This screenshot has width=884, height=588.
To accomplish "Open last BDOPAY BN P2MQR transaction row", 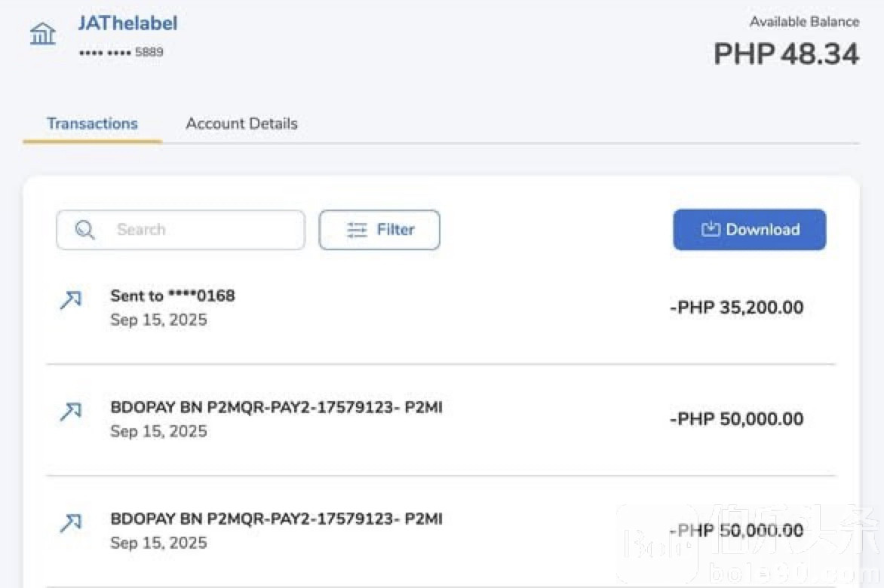I will click(276, 519).
